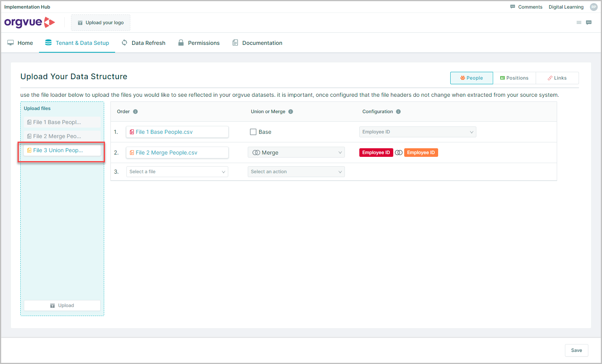
Task: Click the RP user avatar
Action: point(593,7)
